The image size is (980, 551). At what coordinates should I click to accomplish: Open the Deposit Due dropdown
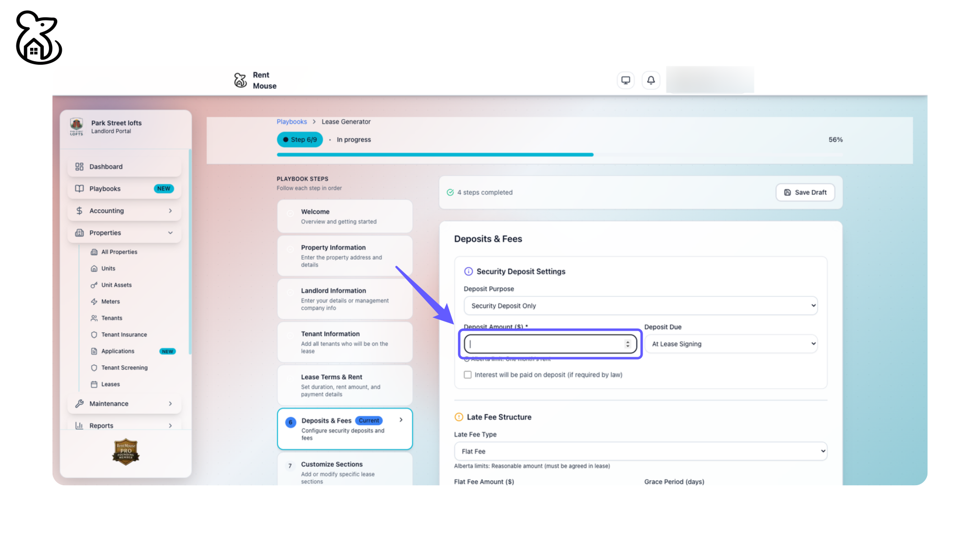coord(731,344)
